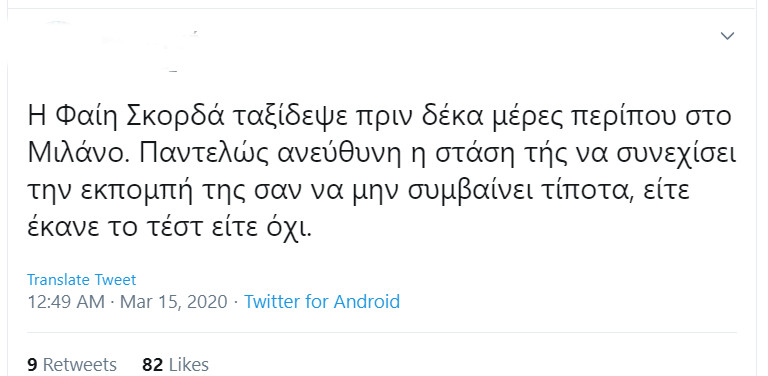768x376 pixels.
Task: Click the erased author name area
Action: 147,39
